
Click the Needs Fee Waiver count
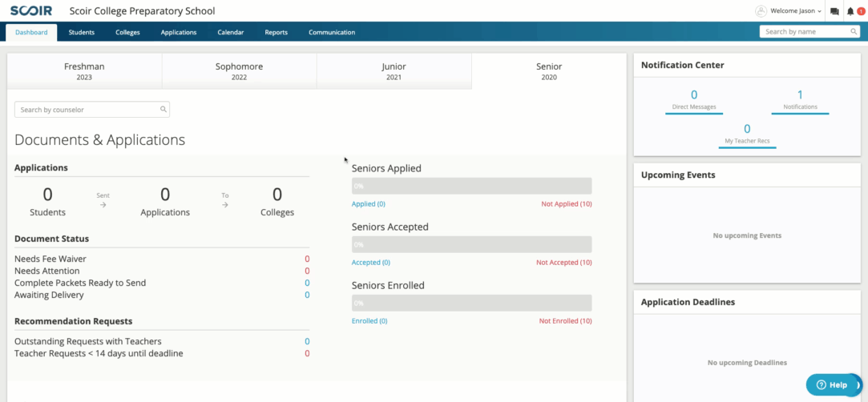coord(307,259)
